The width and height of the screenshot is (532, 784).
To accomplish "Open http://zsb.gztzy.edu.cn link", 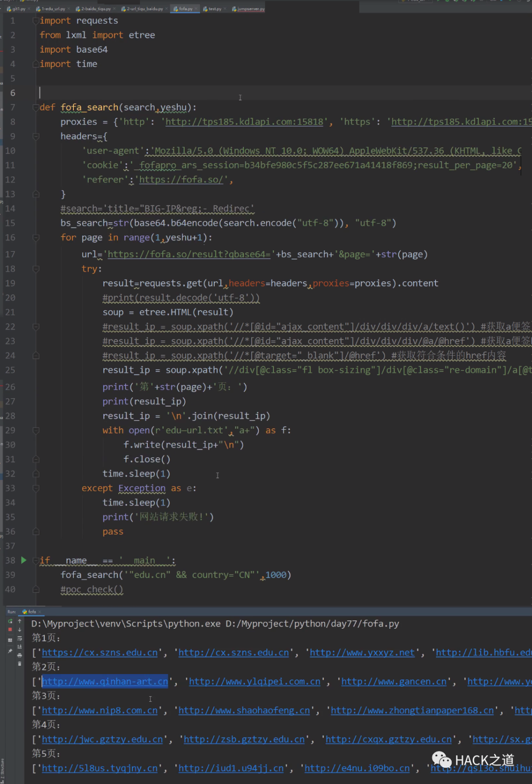I will pos(244,739).
